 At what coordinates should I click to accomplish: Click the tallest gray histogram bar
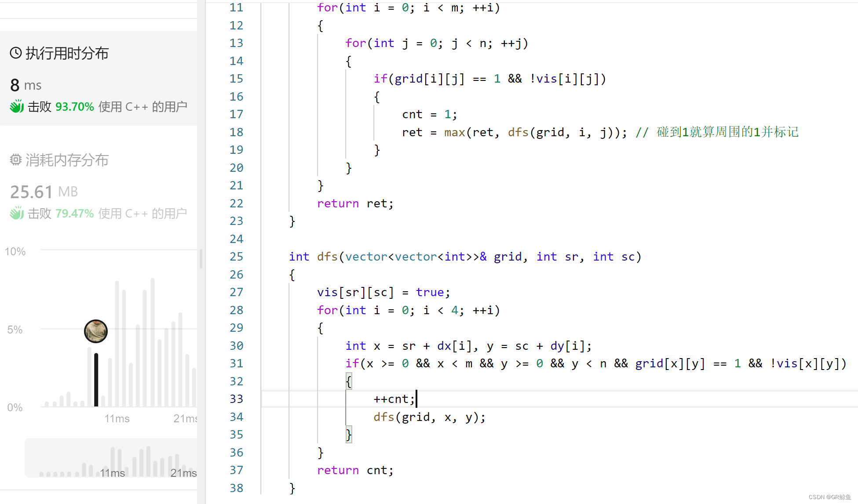coord(153,342)
